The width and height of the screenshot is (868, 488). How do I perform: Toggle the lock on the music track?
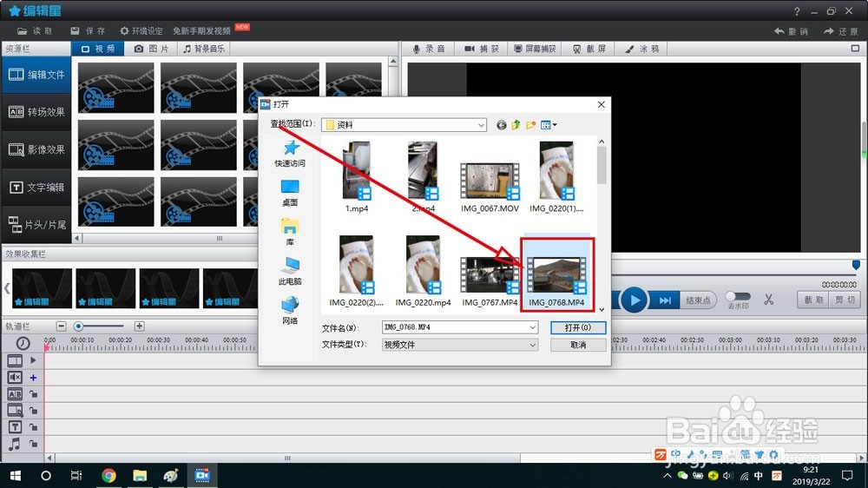pos(33,445)
